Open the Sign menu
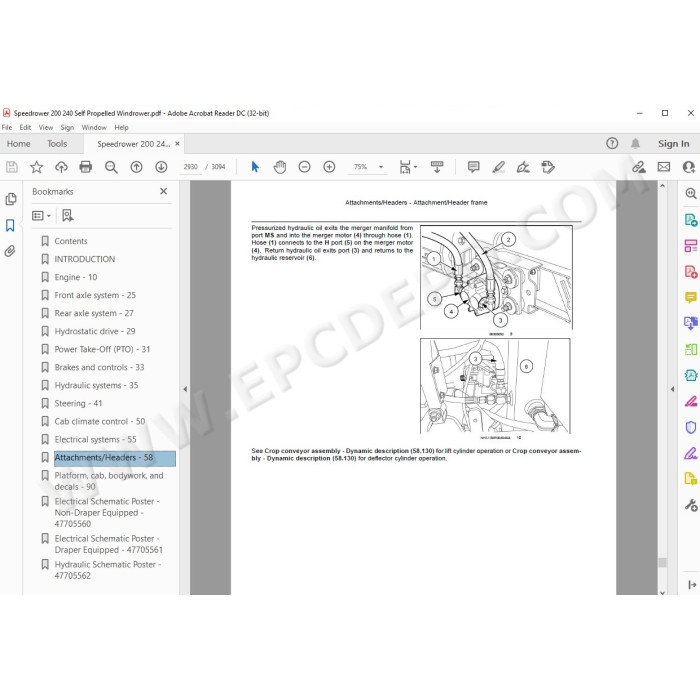The image size is (700, 700). click(x=67, y=127)
